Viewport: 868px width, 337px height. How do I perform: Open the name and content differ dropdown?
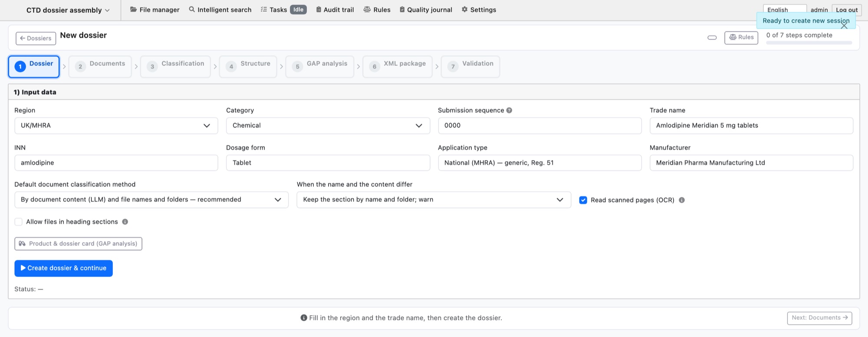click(434, 200)
